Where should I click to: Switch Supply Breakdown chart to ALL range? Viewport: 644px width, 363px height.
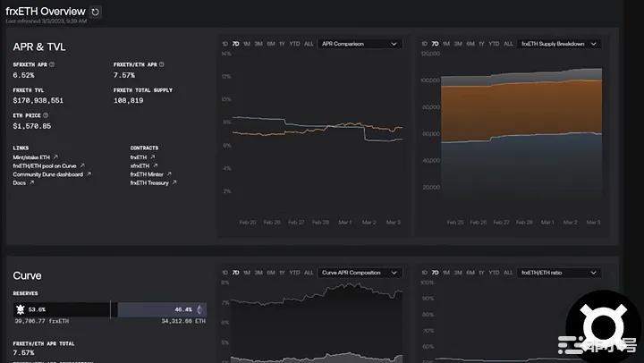pos(508,43)
